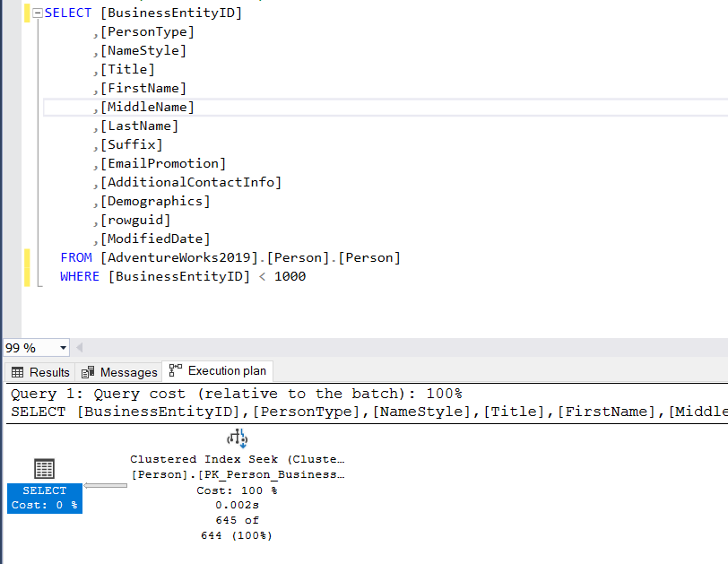Click the WHERE keyword

point(80,276)
